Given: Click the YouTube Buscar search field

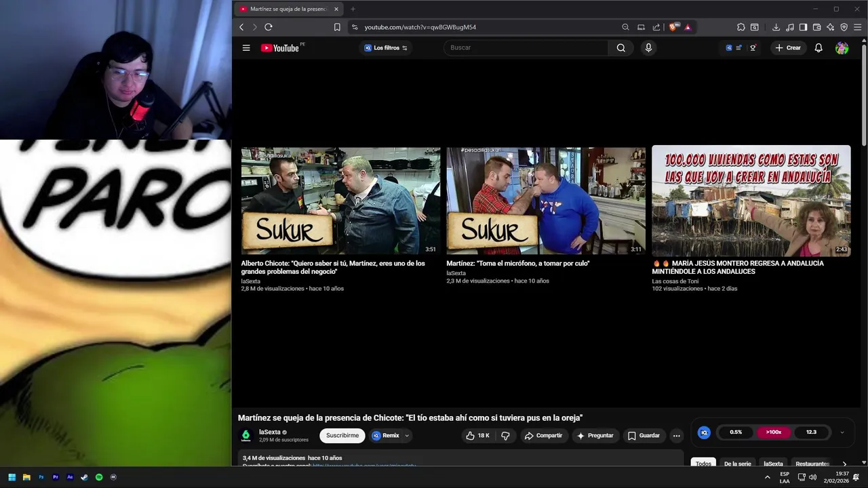Looking at the screenshot, I should 526,47.
